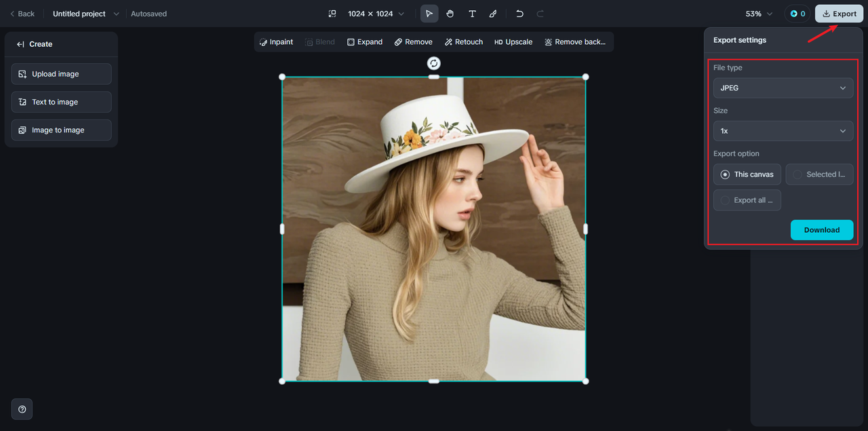Click the Export button

click(839, 14)
